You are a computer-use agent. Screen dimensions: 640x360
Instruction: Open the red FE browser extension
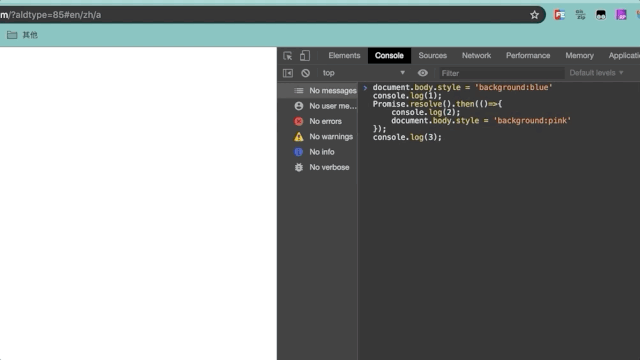point(560,15)
